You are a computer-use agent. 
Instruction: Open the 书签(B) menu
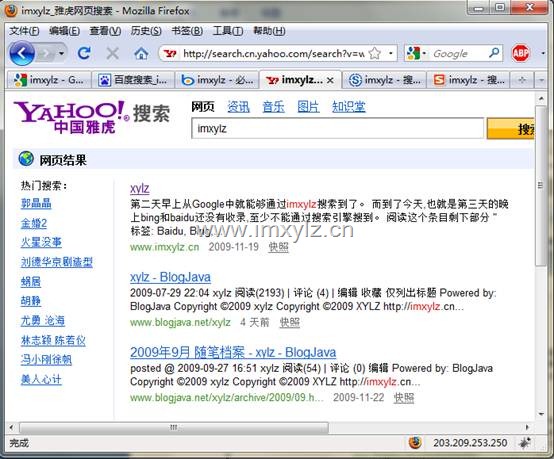[x=187, y=31]
